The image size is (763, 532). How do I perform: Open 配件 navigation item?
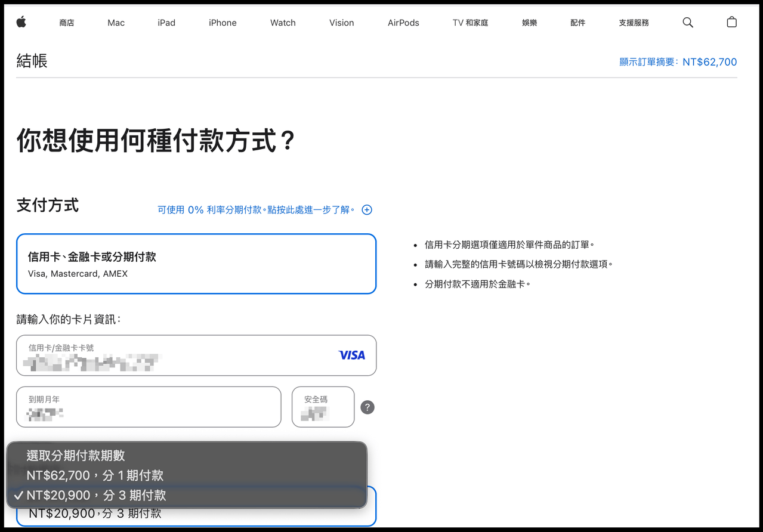pyautogui.click(x=577, y=23)
